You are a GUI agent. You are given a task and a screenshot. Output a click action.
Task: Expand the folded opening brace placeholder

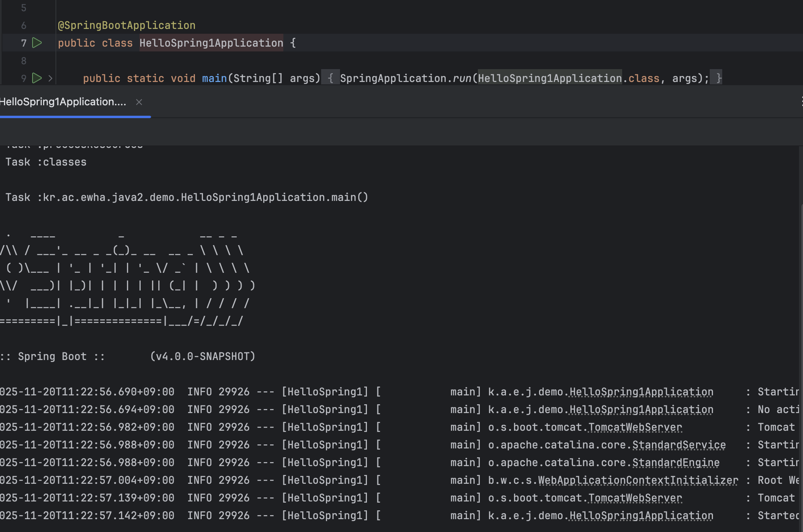[x=330, y=78]
